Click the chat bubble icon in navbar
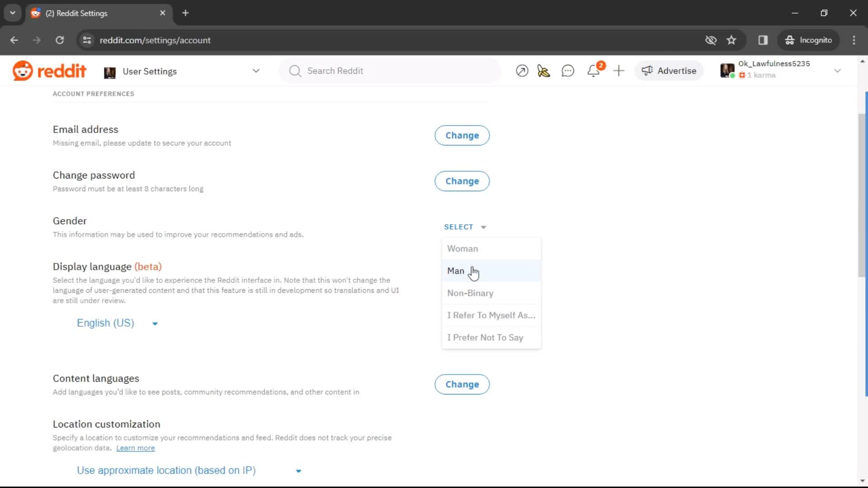This screenshot has height=488, width=868. coord(568,71)
